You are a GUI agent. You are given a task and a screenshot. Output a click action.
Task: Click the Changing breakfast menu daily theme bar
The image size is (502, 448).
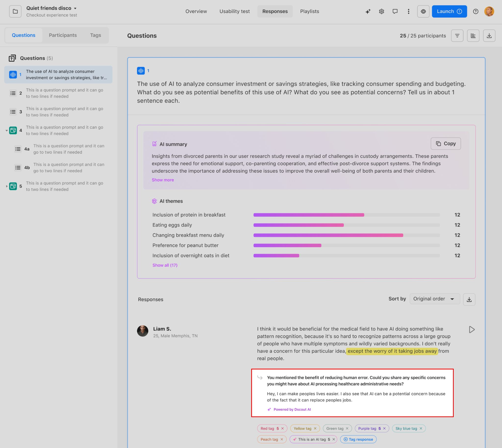(x=328, y=235)
